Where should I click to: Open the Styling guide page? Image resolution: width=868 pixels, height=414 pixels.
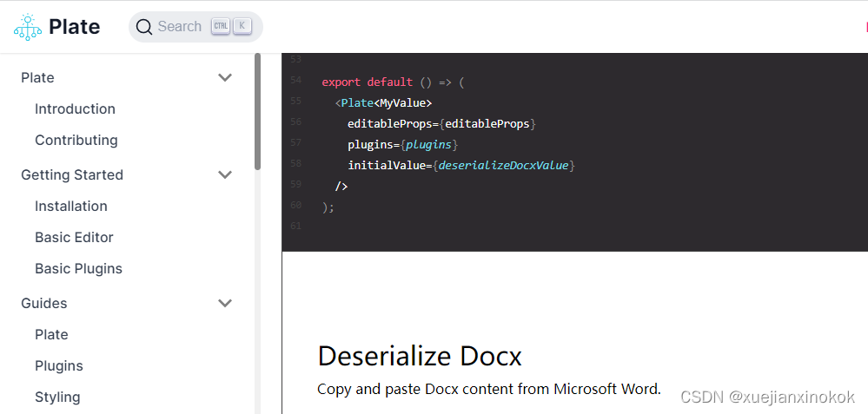click(57, 398)
